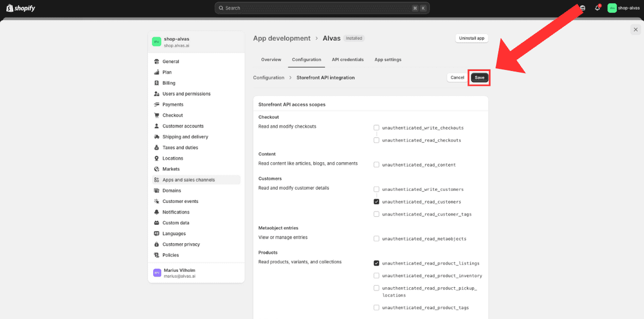
Task: Open Customer accounts person icon
Action: tap(157, 126)
